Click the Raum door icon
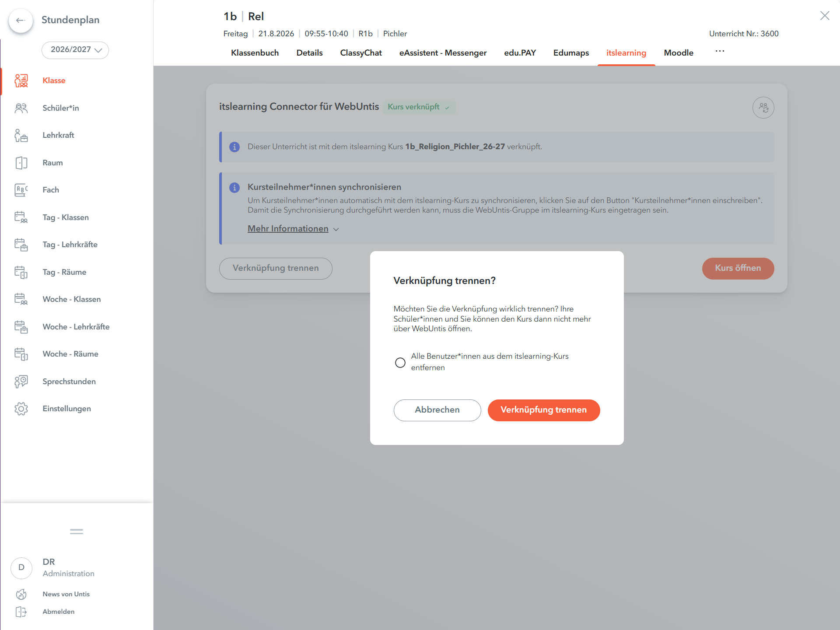 click(21, 163)
